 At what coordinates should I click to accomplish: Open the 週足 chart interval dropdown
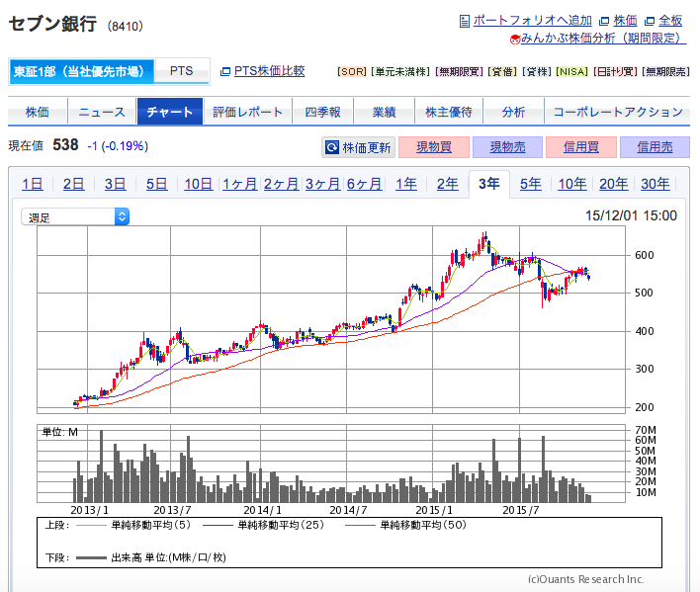75,216
